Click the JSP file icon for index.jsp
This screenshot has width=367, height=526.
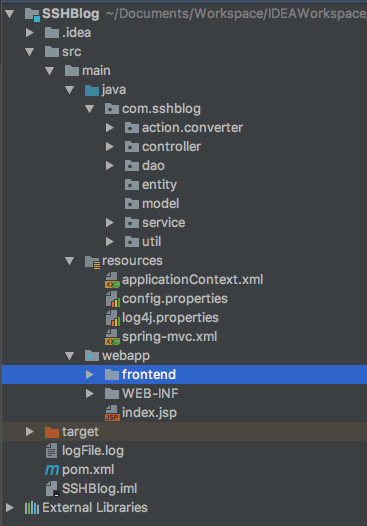coord(112,413)
